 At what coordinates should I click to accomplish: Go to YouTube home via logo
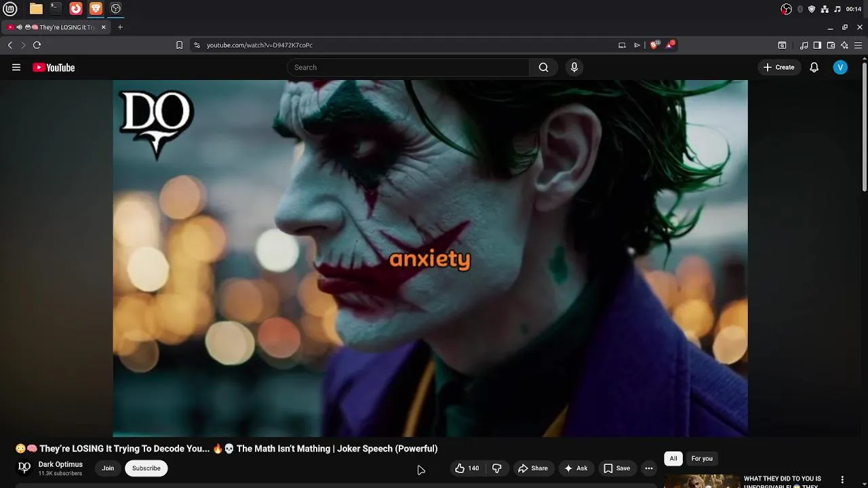point(54,67)
